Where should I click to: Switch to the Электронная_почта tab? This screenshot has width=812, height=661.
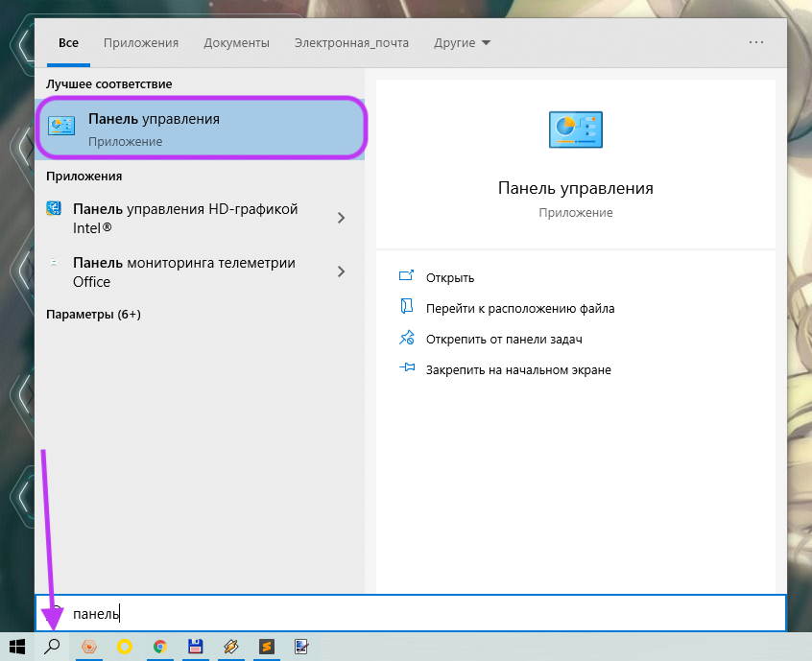click(351, 43)
